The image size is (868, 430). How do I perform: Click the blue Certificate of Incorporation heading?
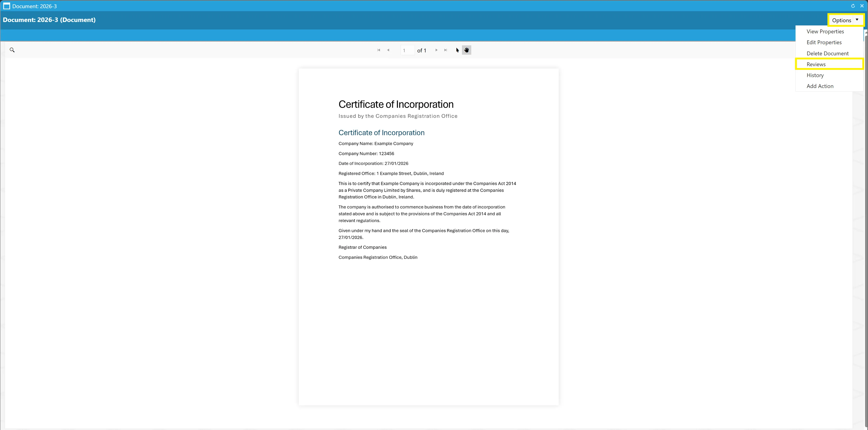pos(381,132)
